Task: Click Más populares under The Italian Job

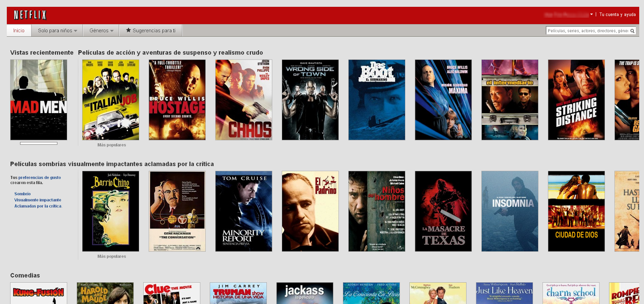Action: [111, 145]
